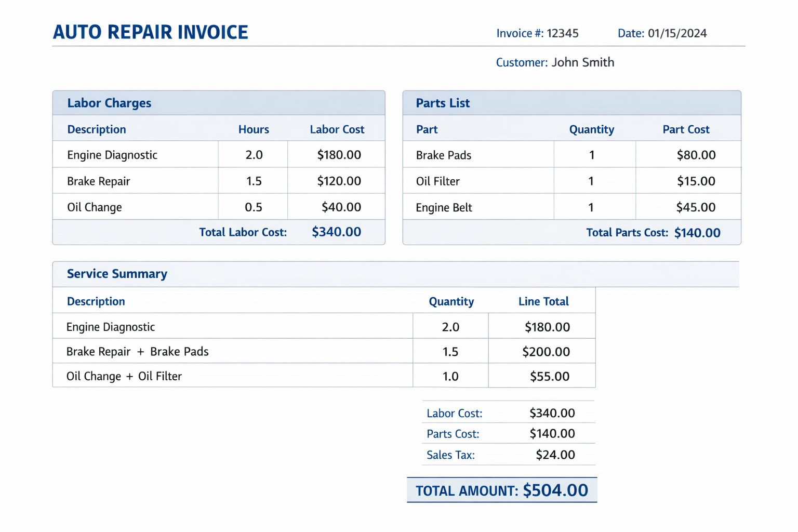This screenshot has height=532, width=798.
Task: Click the invoice date 01/15/2024
Action: (677, 33)
